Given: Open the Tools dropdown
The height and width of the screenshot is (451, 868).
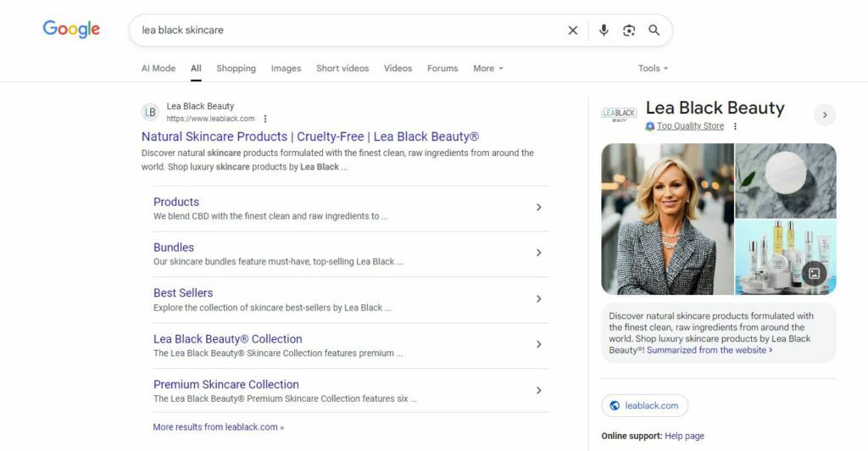Looking at the screenshot, I should (x=653, y=69).
